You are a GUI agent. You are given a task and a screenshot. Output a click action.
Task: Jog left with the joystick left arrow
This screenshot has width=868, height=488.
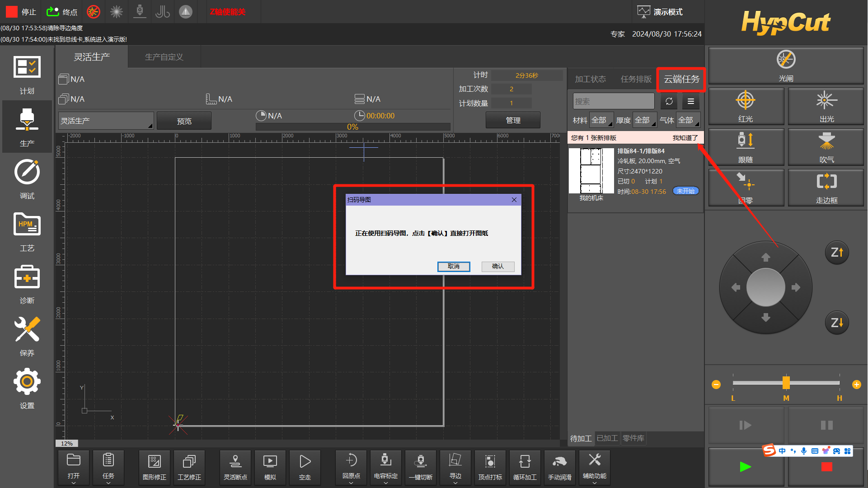pos(736,287)
